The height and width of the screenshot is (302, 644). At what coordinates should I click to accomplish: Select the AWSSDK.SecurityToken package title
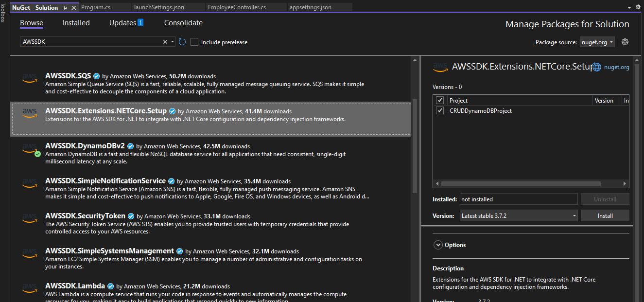click(86, 216)
